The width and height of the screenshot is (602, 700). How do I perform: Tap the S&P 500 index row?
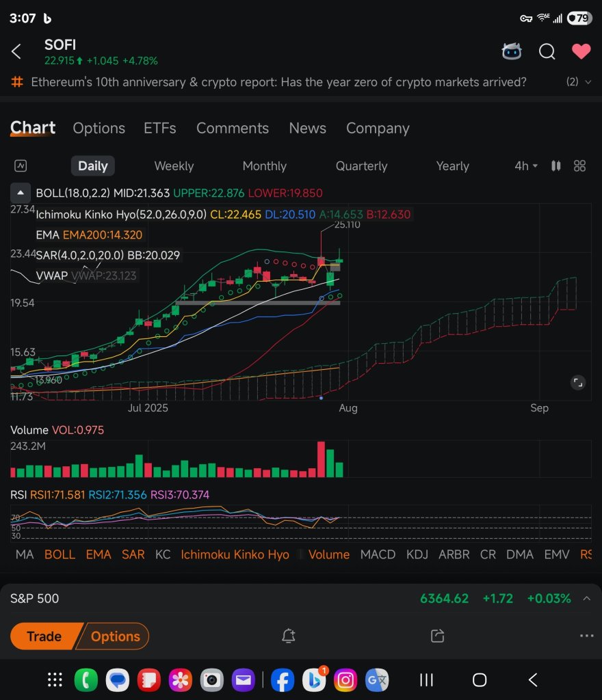[301, 598]
